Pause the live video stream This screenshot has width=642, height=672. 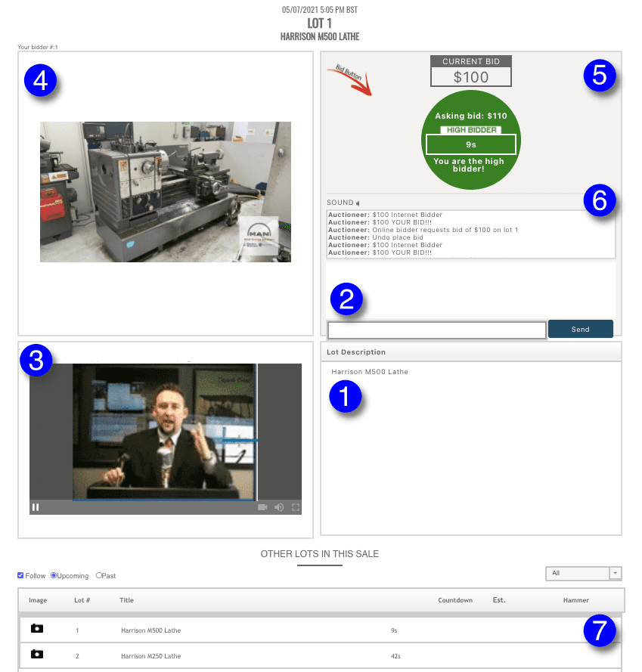click(x=35, y=507)
